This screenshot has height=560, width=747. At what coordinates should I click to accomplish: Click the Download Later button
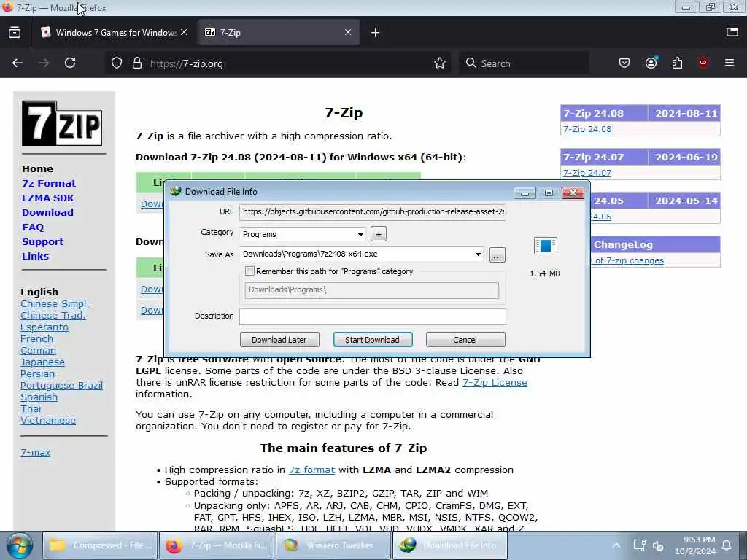click(279, 340)
